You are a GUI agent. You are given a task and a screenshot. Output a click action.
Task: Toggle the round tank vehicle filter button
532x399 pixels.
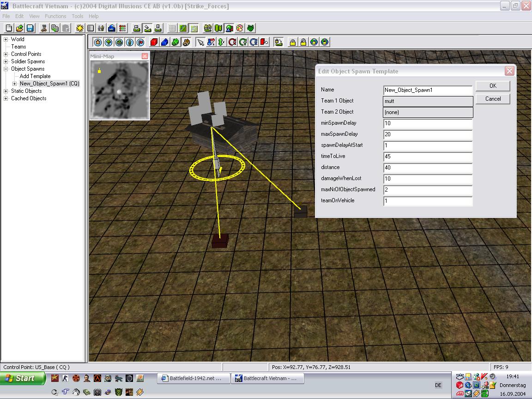(119, 42)
